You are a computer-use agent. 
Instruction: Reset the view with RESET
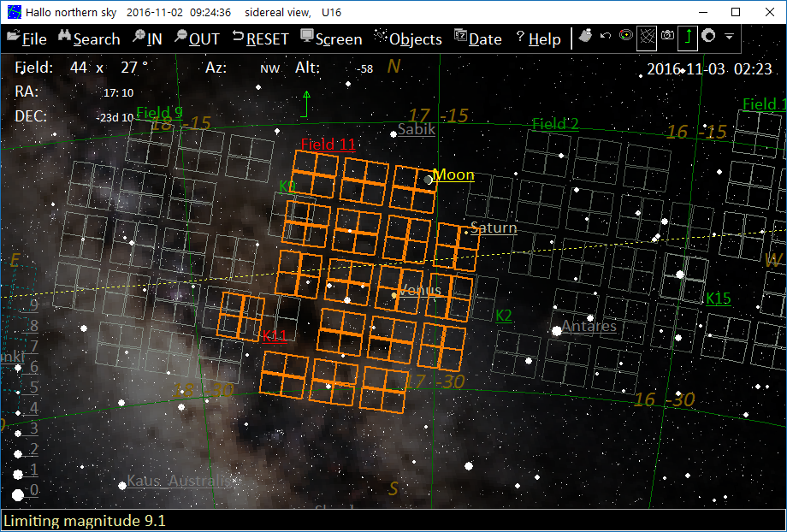pyautogui.click(x=260, y=38)
